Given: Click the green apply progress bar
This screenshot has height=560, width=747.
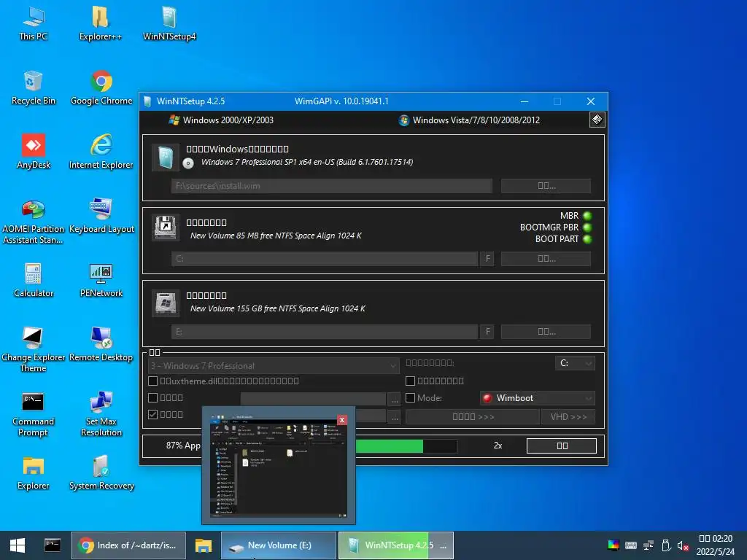Looking at the screenshot, I should 407,446.
